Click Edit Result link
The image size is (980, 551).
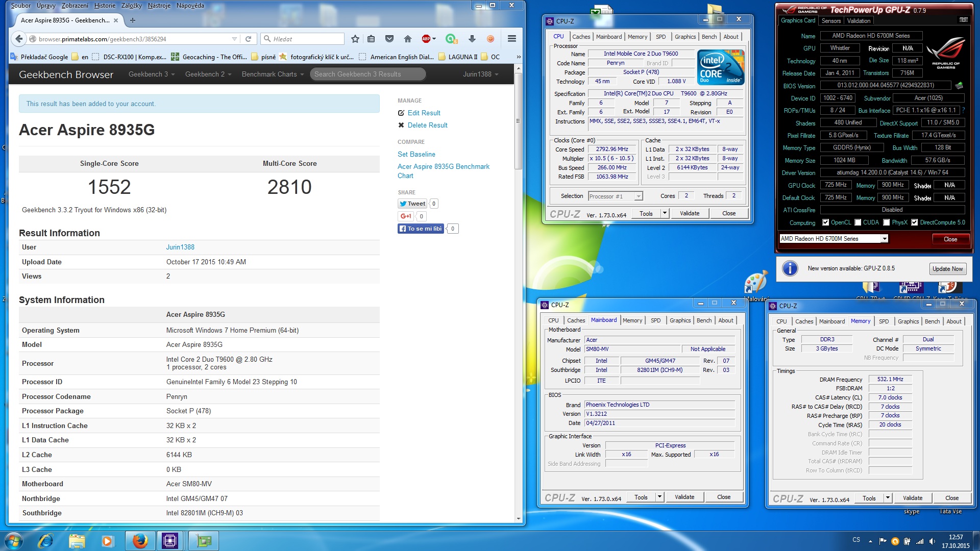424,113
